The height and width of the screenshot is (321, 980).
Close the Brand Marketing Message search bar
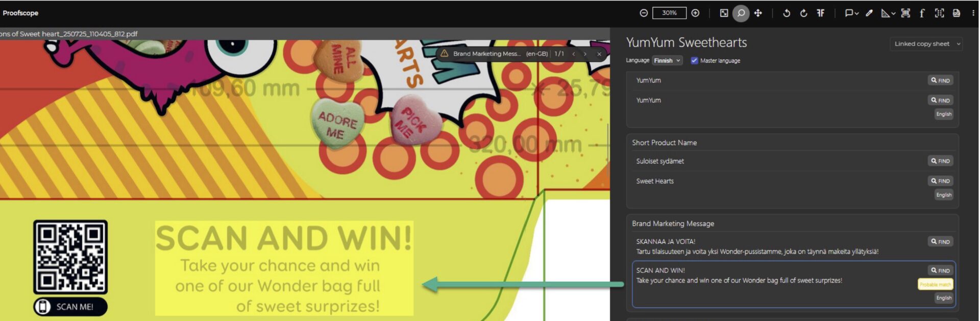click(599, 54)
